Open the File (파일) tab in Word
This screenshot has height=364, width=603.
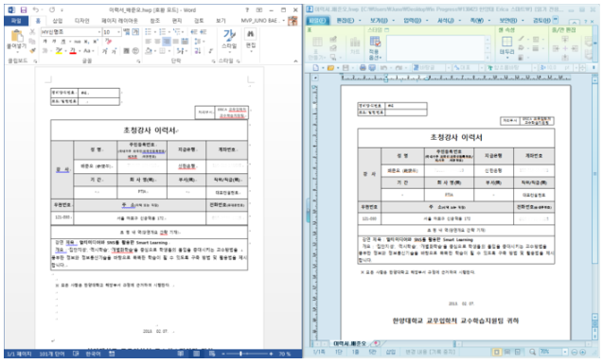(x=16, y=21)
